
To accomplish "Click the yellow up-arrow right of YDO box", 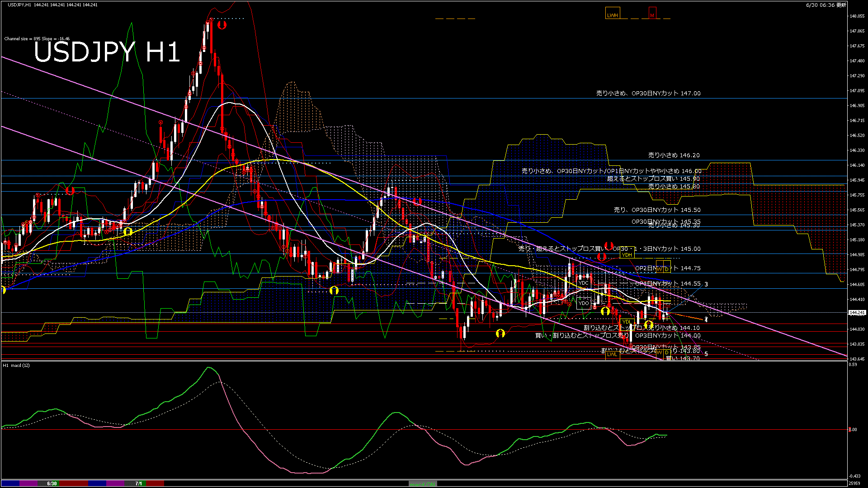I will [x=605, y=311].
